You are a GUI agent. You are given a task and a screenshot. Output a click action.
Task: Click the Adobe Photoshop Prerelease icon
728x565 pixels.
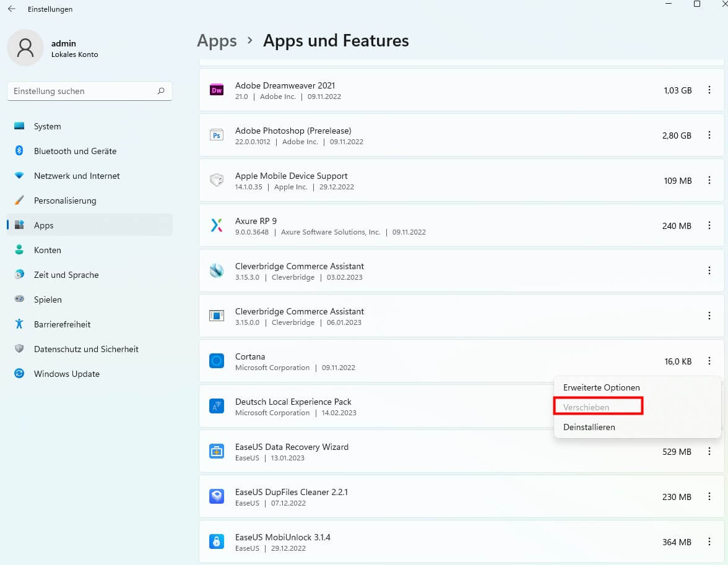pyautogui.click(x=216, y=136)
